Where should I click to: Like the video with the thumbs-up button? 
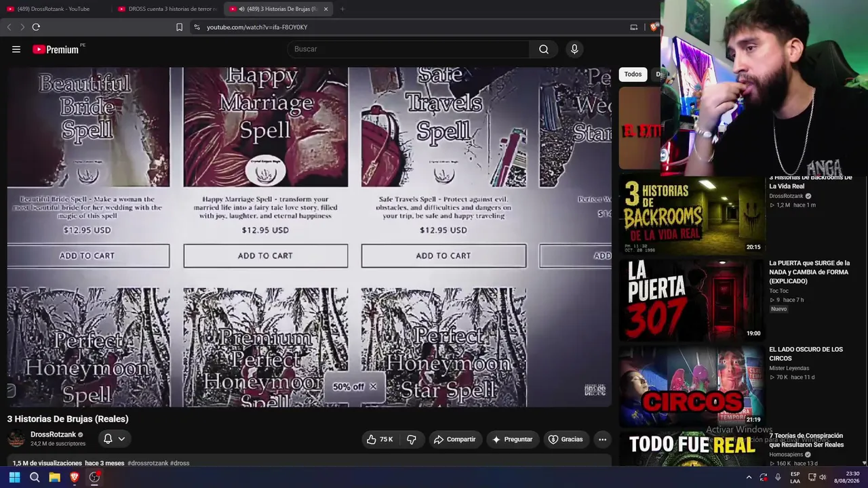click(x=380, y=439)
